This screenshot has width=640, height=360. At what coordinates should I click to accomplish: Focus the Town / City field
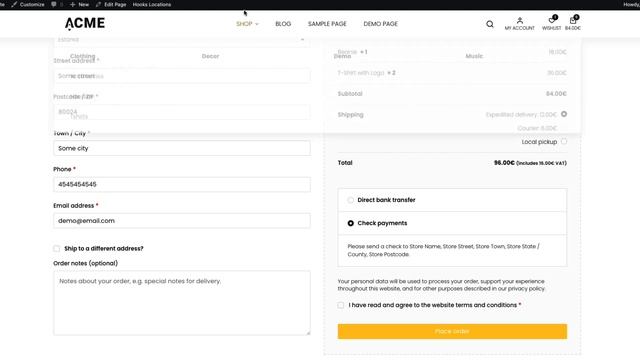coord(182,148)
